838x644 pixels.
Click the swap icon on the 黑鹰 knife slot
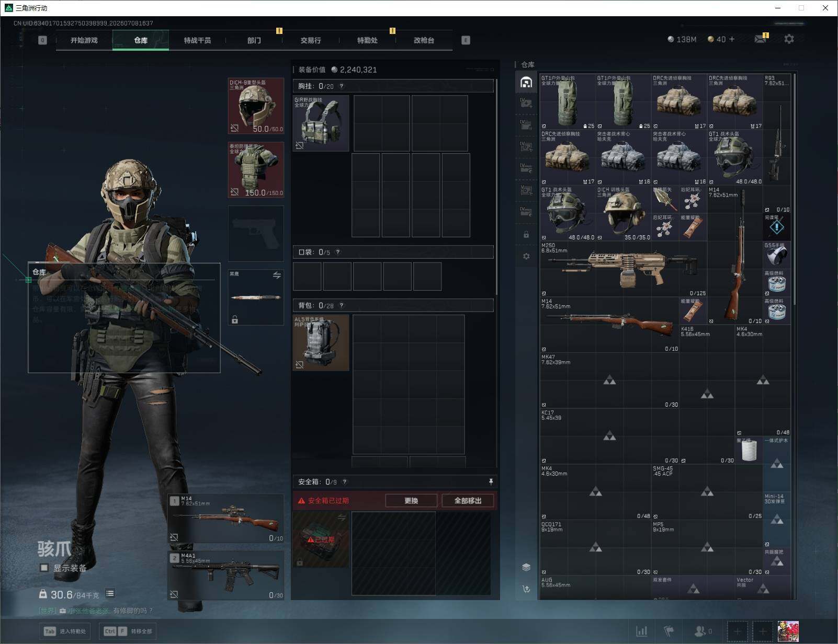point(277,275)
